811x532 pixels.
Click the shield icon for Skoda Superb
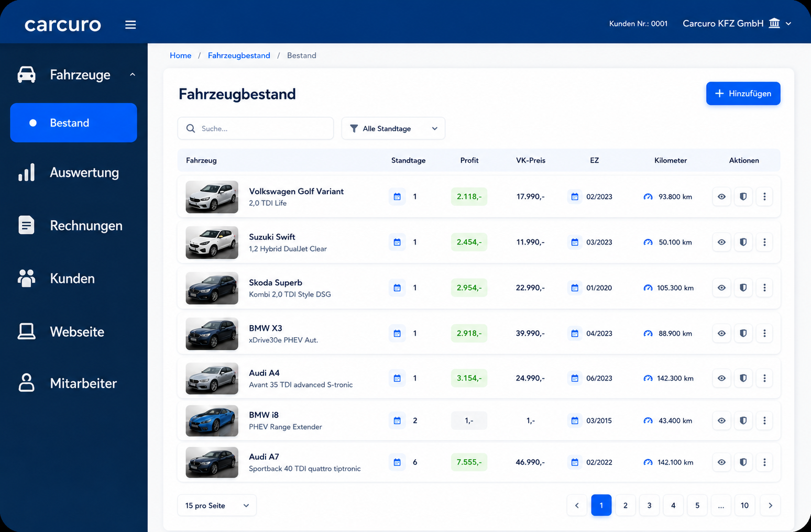pyautogui.click(x=743, y=287)
